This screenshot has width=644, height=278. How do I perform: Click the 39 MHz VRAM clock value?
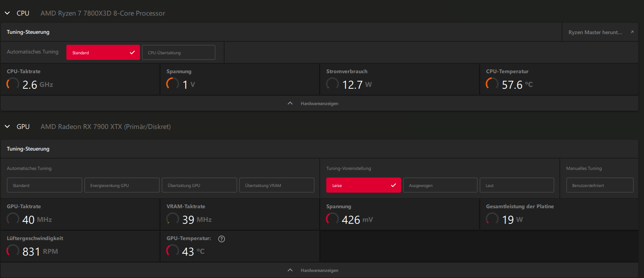(x=197, y=220)
